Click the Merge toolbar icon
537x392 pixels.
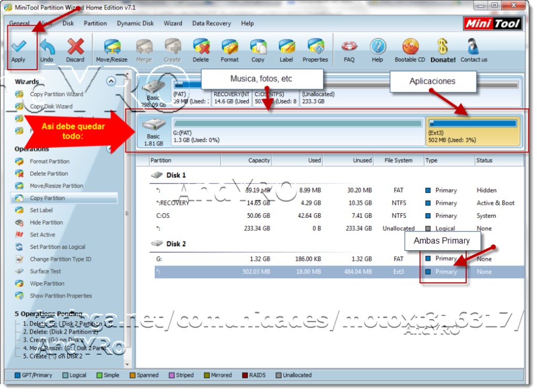(x=144, y=51)
